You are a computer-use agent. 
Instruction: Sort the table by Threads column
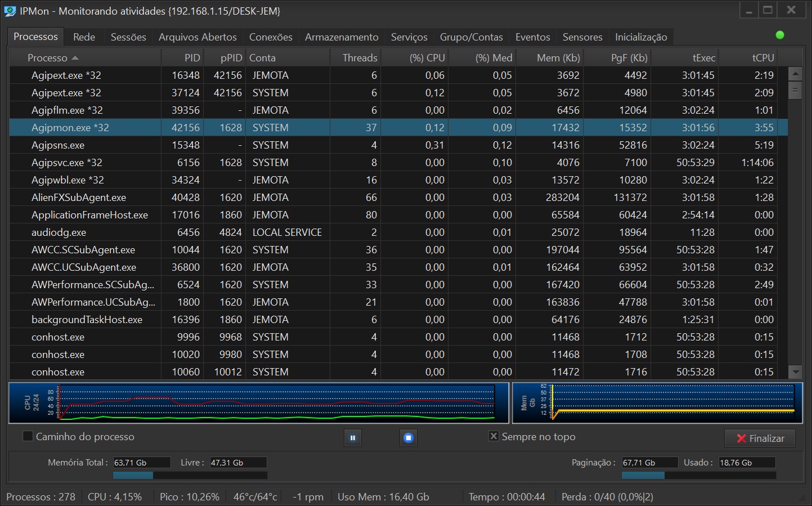point(356,57)
